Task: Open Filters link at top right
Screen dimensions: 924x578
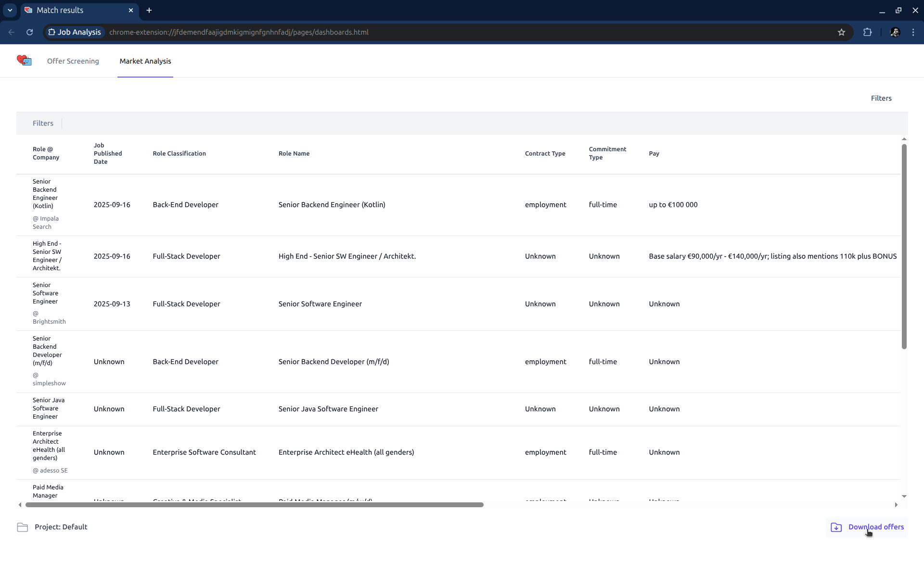Action: 881,98
